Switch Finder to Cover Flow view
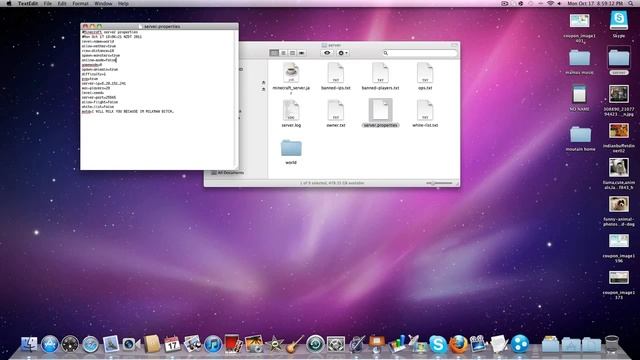The height and width of the screenshot is (360, 640). click(x=302, y=53)
